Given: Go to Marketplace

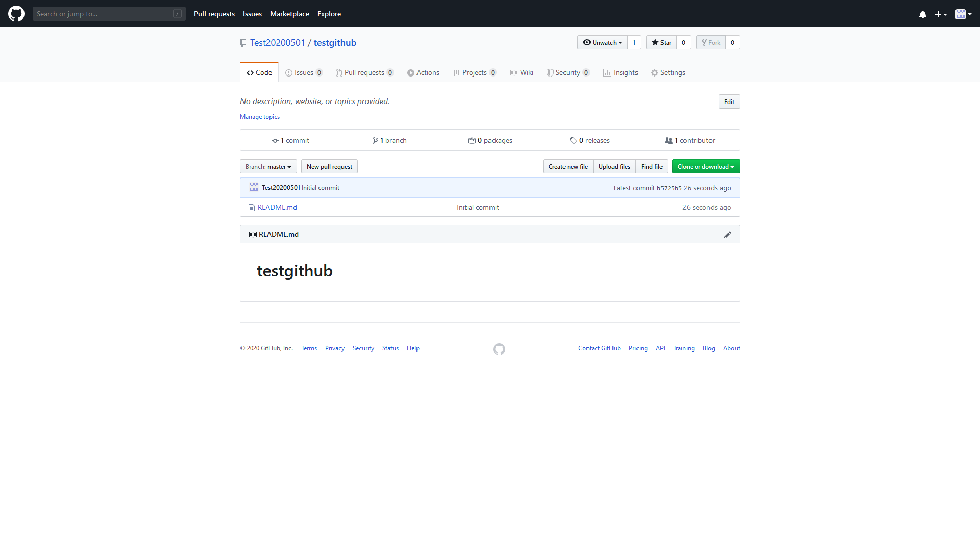Looking at the screenshot, I should tap(289, 14).
